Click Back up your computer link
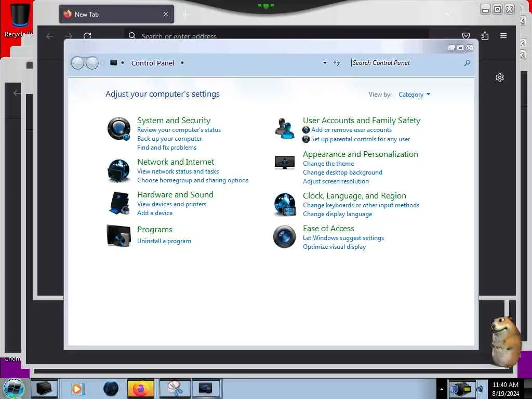 [x=169, y=139]
